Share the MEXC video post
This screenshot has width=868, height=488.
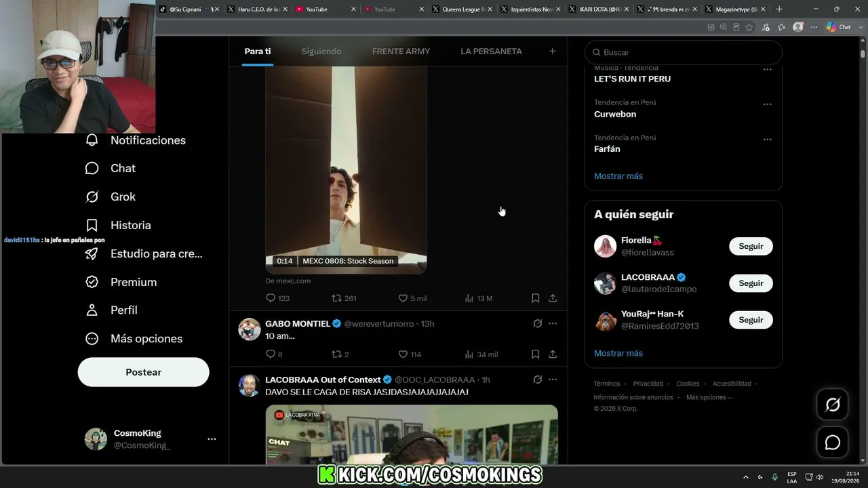(x=553, y=298)
